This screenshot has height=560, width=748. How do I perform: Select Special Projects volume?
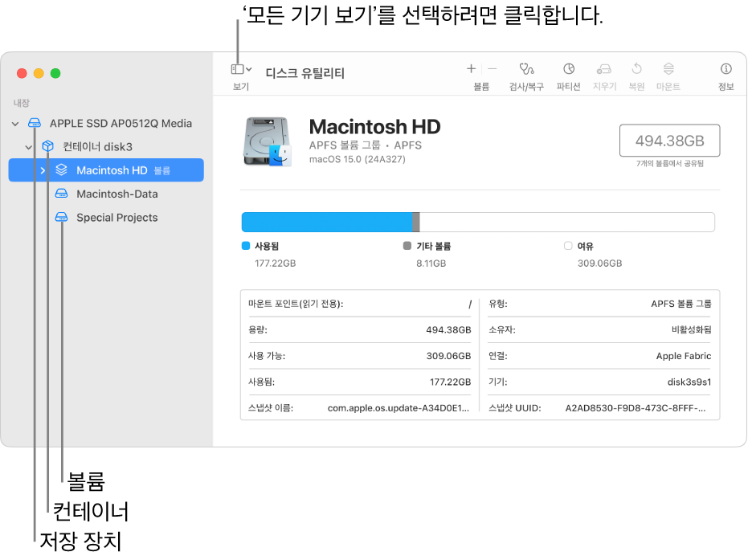116,218
